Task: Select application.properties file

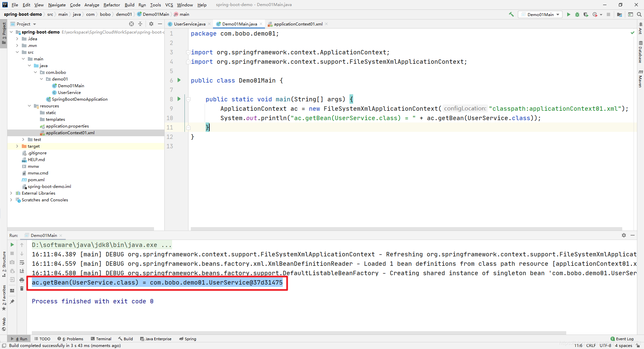Action: (x=67, y=126)
